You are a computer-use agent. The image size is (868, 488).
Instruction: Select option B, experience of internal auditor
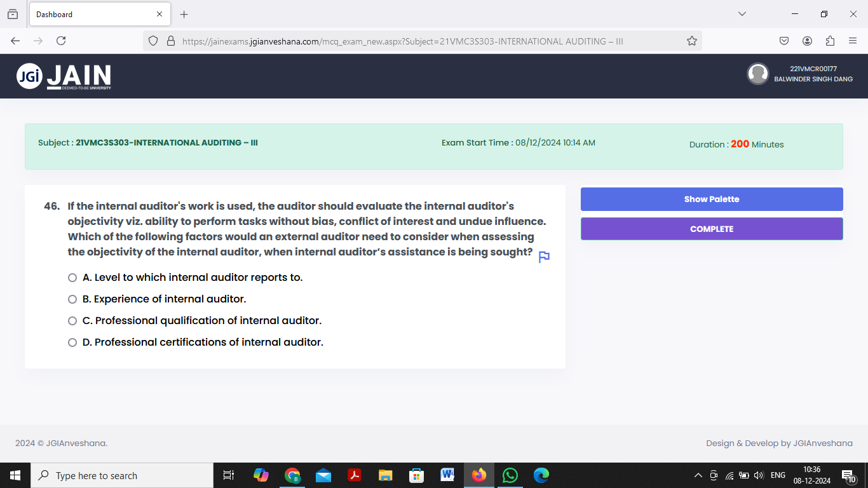coord(72,299)
